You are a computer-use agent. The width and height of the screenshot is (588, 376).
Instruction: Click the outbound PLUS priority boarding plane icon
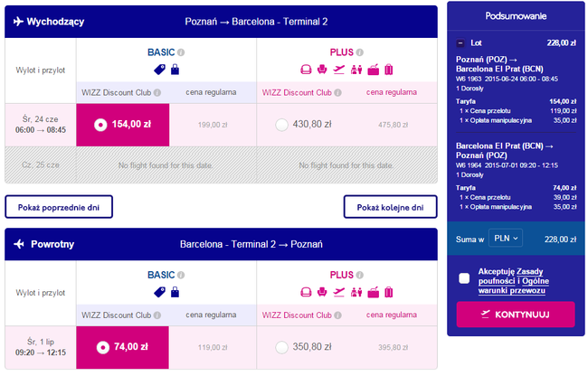click(x=338, y=69)
